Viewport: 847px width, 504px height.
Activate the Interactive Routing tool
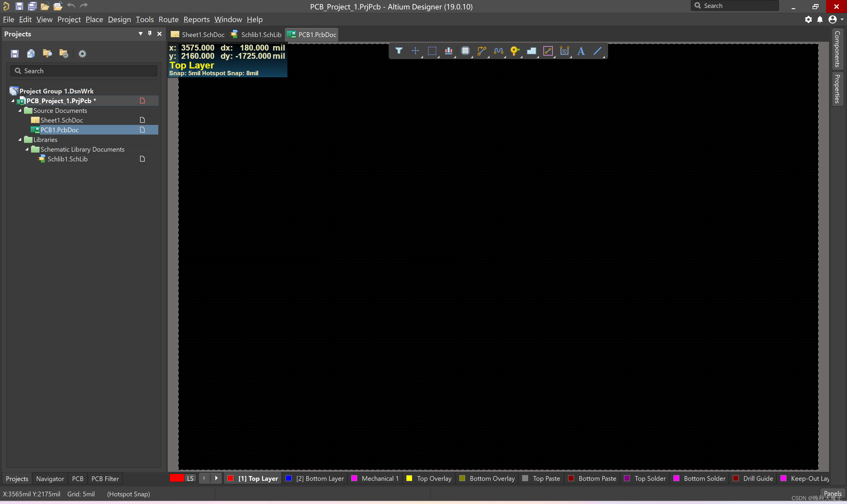click(482, 51)
